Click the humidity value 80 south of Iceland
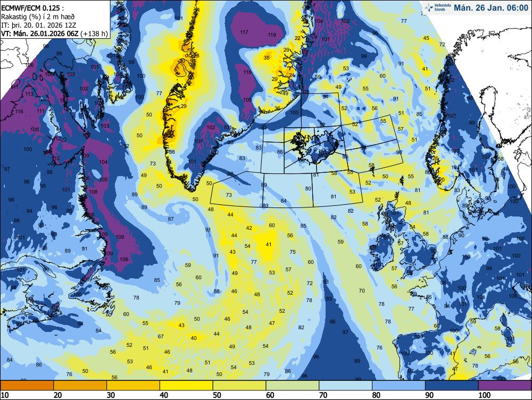The height and width of the screenshot is (400, 532). tap(308, 189)
